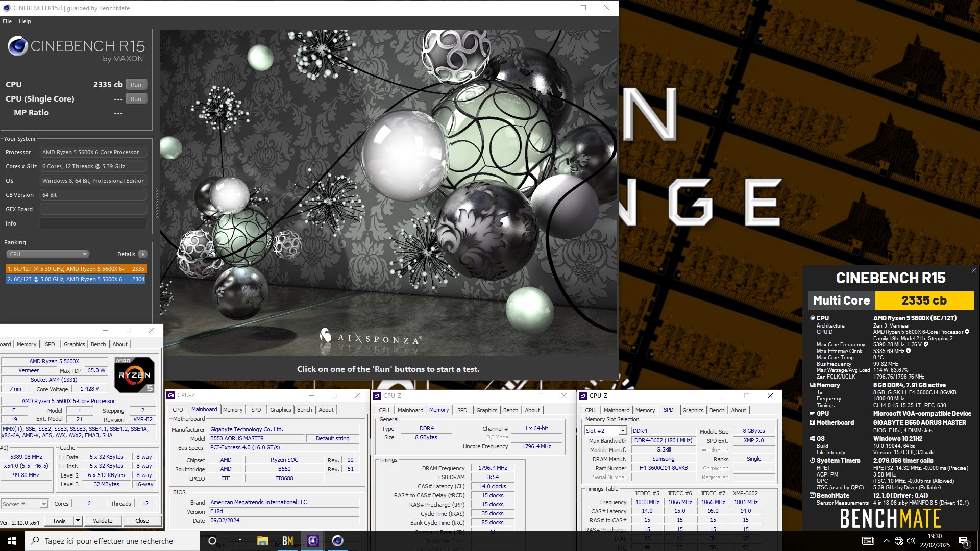Click the OS Windows icon in BenchMate panel
Viewport: 980px width, 551px height.
pyautogui.click(x=812, y=439)
